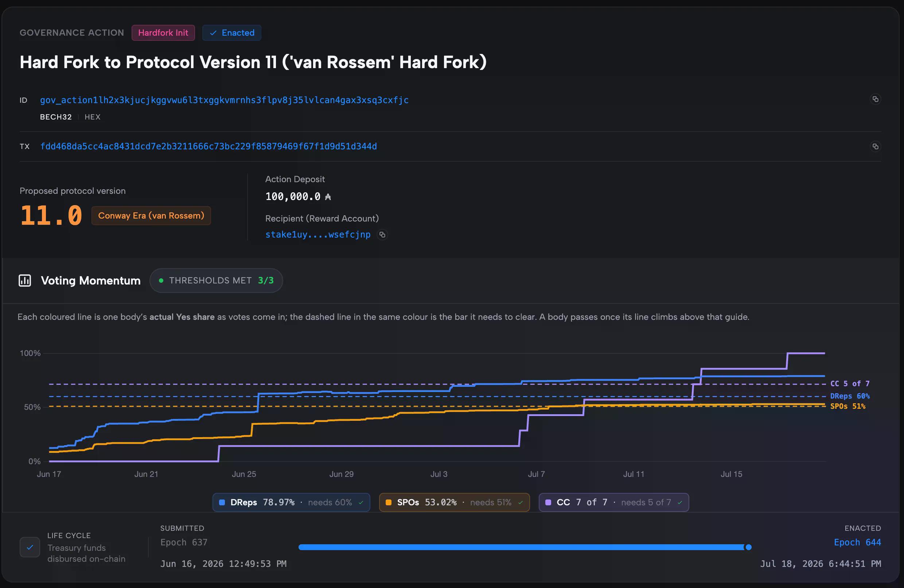
Task: Open the transaction hash link
Action: [x=209, y=146]
